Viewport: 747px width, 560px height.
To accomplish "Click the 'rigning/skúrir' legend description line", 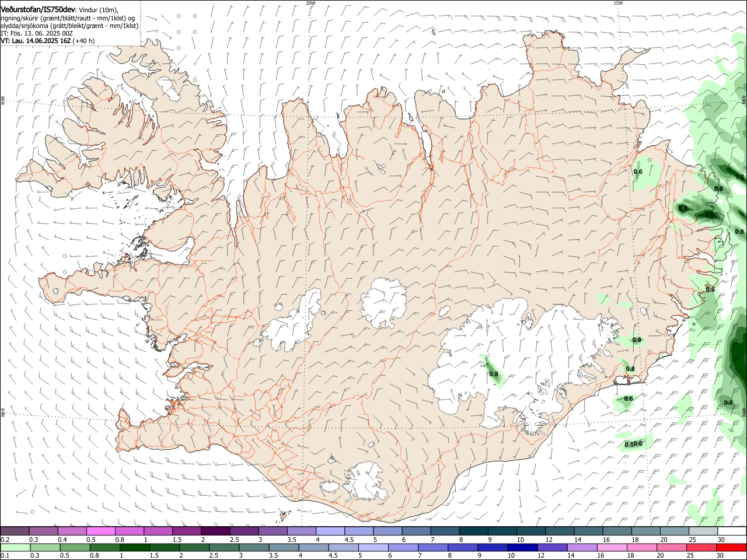I will [68, 18].
